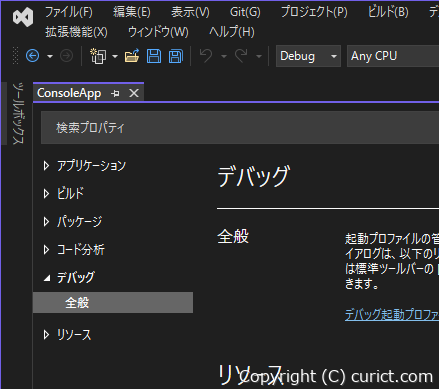
Task: Open file using the folder icon
Action: pyautogui.click(x=132, y=56)
